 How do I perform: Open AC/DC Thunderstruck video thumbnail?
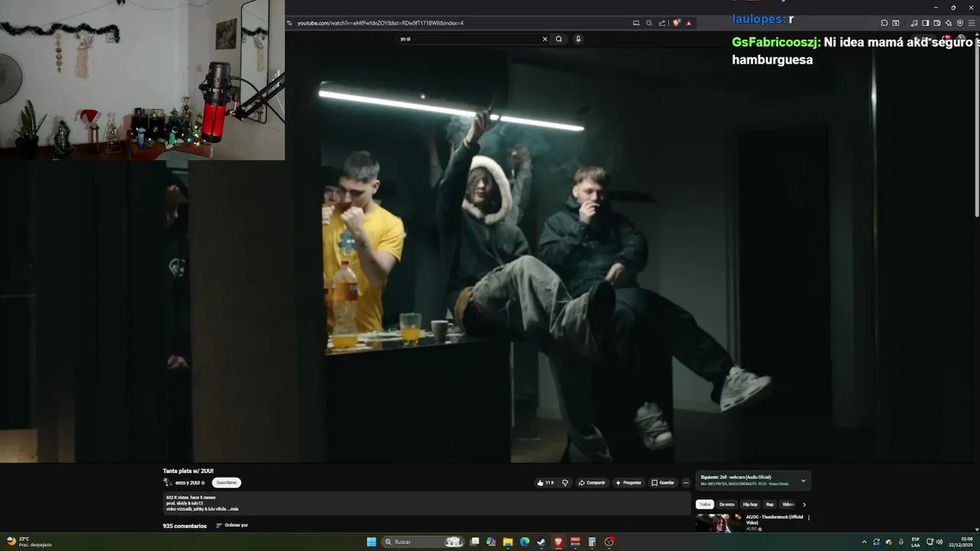(x=718, y=523)
